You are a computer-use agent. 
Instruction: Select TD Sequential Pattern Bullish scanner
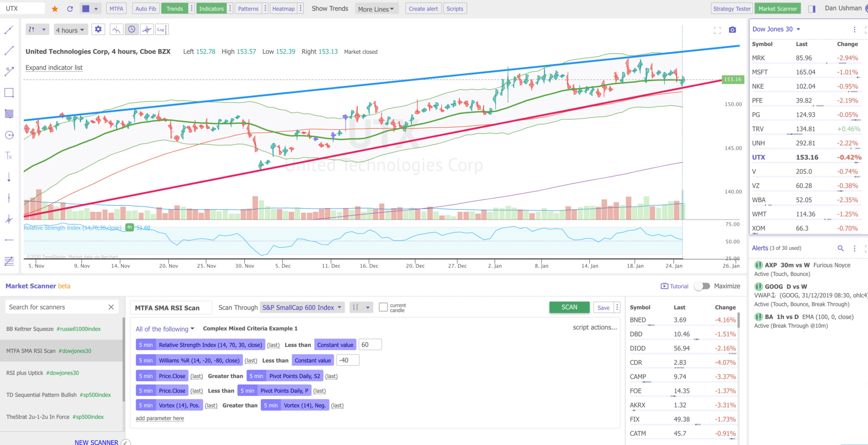(61, 395)
